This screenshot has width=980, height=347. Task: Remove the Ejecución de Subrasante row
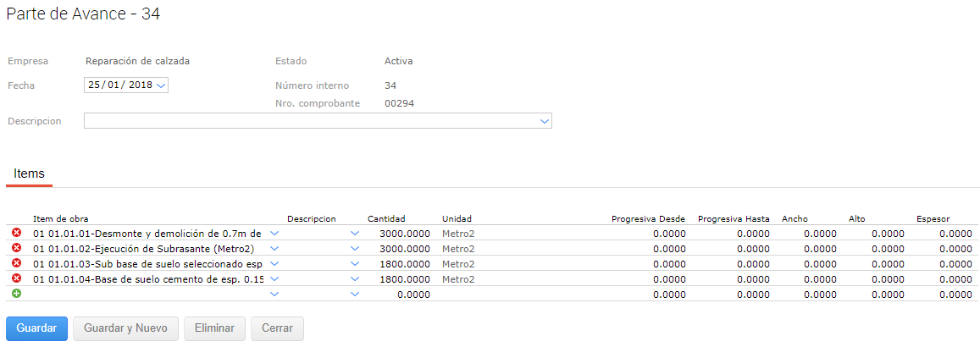pos(16,248)
